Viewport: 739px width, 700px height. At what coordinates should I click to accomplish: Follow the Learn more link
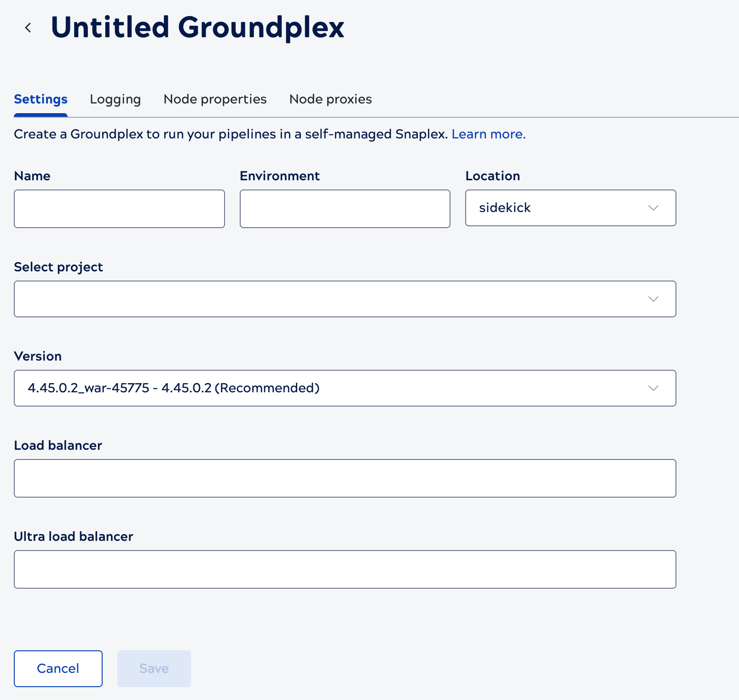(x=488, y=134)
